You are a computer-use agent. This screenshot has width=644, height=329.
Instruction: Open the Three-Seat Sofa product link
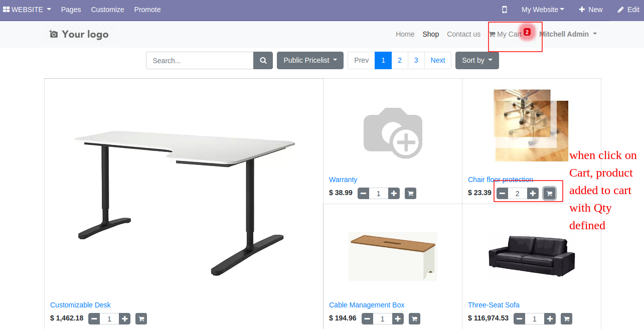494,305
